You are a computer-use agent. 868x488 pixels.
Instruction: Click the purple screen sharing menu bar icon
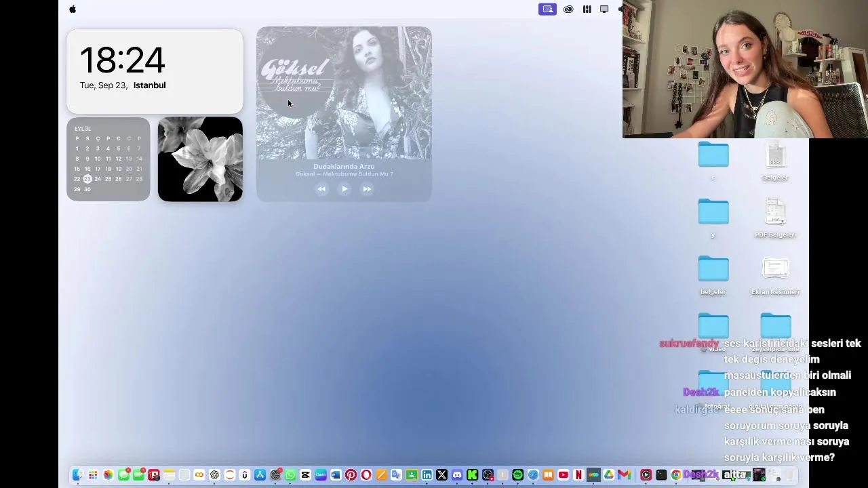point(547,9)
